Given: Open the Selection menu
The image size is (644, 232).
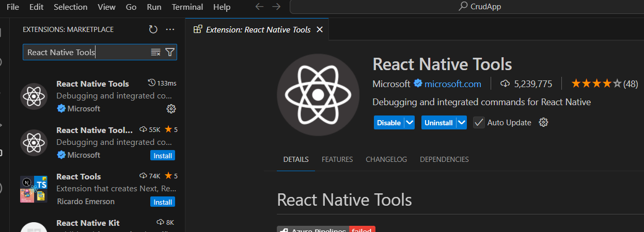Looking at the screenshot, I should (x=71, y=7).
